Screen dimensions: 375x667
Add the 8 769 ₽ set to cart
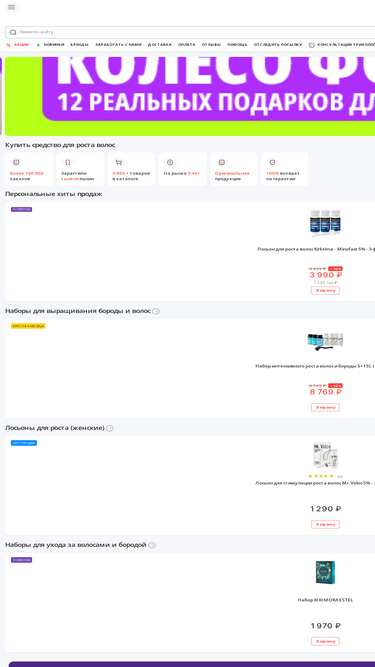(325, 408)
